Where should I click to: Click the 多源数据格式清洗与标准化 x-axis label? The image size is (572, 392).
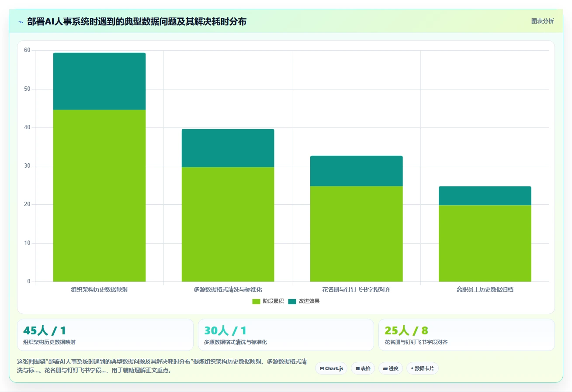(x=228, y=289)
